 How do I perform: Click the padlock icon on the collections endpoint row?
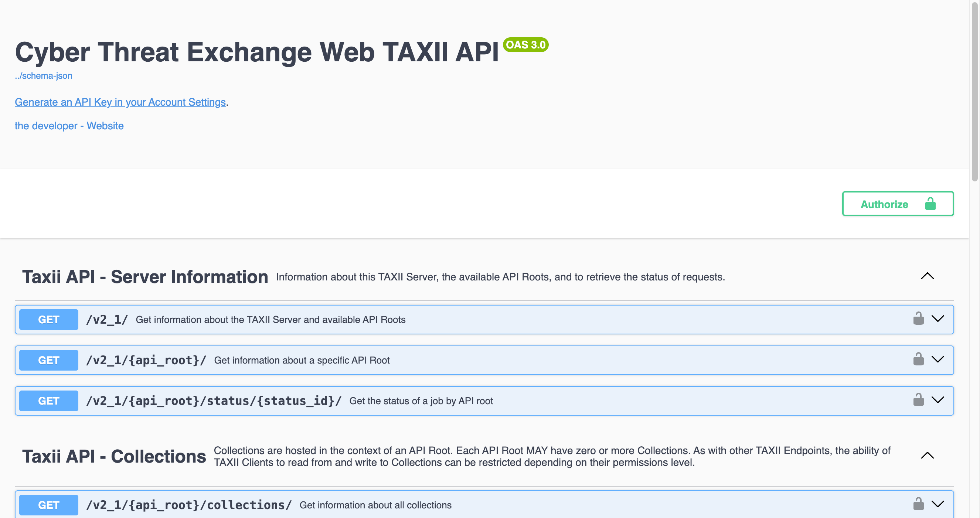(919, 504)
